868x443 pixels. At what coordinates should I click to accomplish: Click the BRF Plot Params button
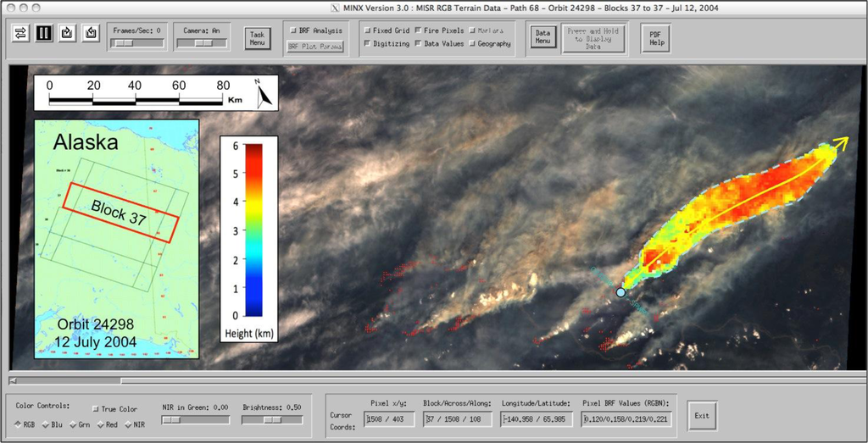[x=315, y=47]
